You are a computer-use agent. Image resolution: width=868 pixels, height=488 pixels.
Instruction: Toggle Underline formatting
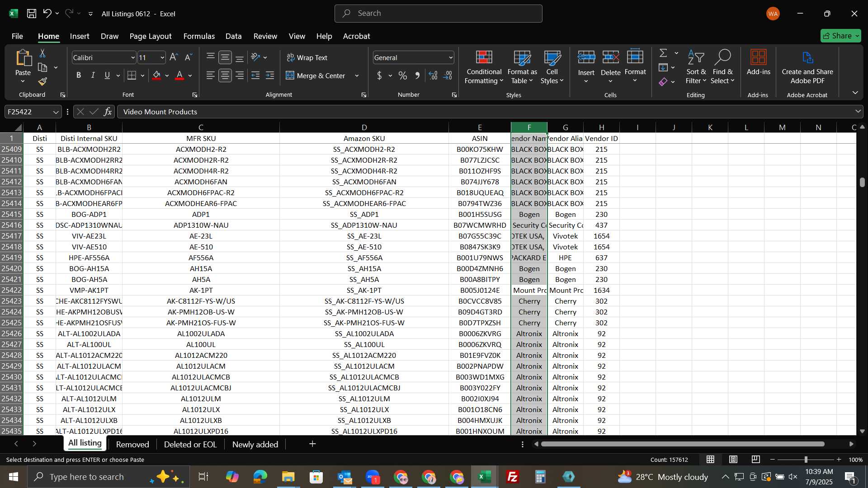107,75
